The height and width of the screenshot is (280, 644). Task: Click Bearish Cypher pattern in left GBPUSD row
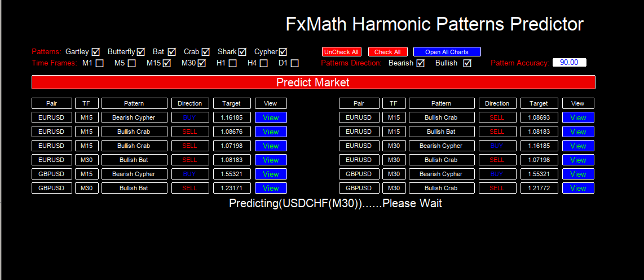134,174
